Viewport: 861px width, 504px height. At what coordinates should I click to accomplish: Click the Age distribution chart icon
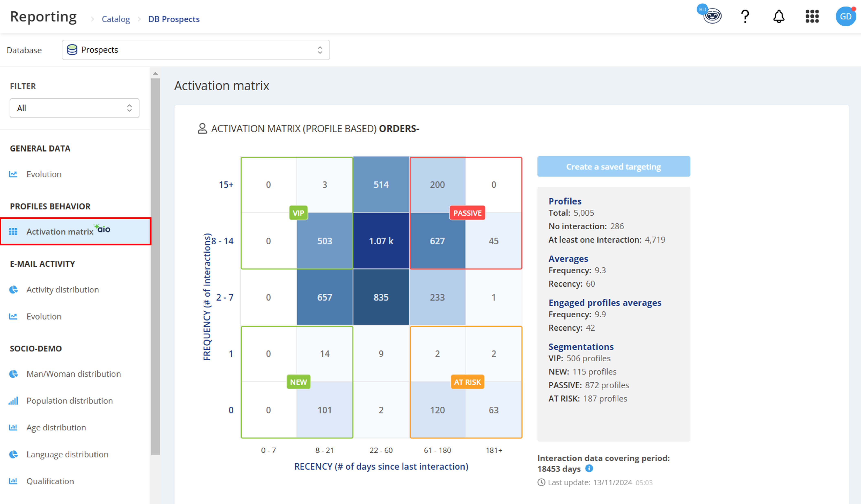[x=13, y=427]
